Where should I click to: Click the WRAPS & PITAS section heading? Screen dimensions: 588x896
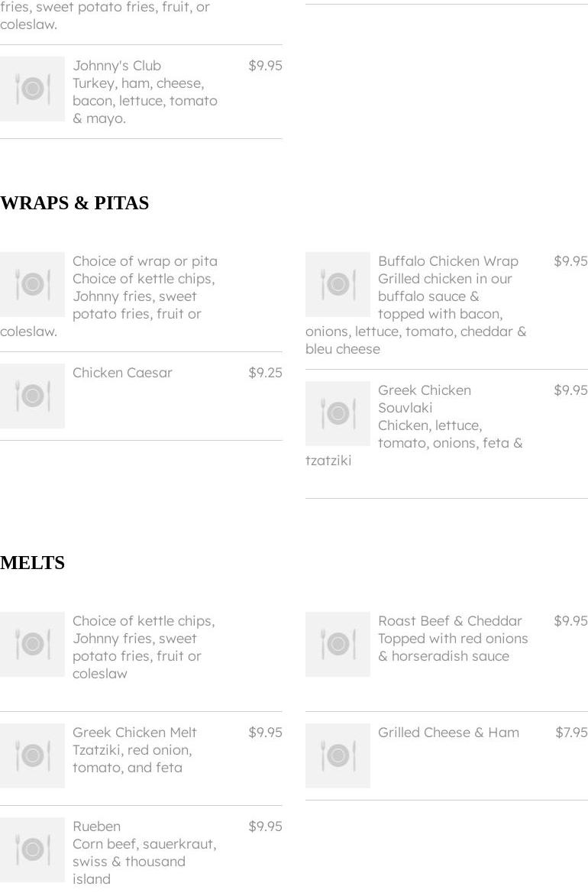point(74,203)
